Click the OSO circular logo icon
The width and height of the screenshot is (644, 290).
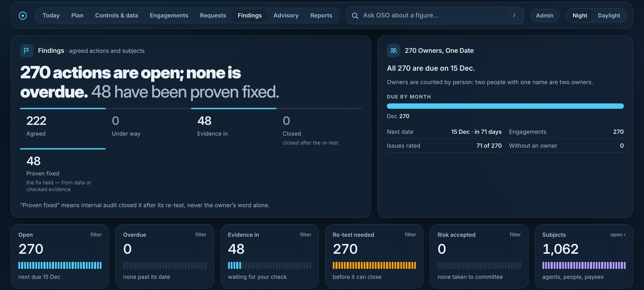pyautogui.click(x=23, y=15)
